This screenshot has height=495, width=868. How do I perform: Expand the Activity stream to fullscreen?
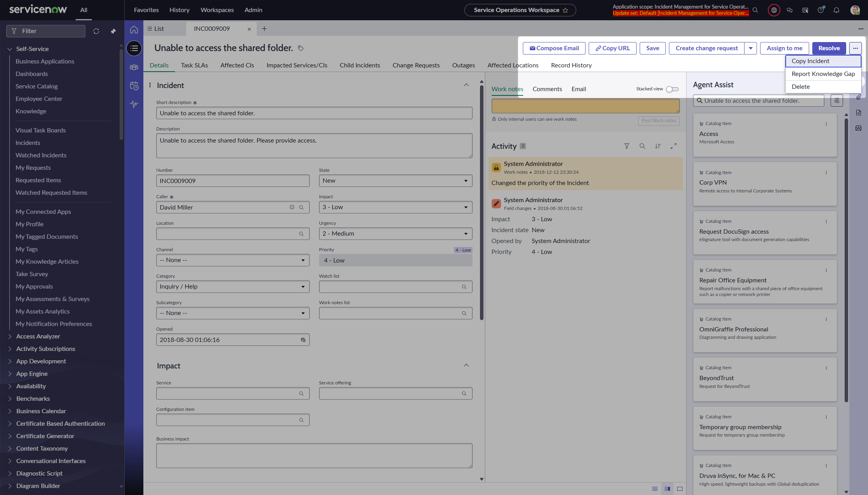pyautogui.click(x=673, y=146)
